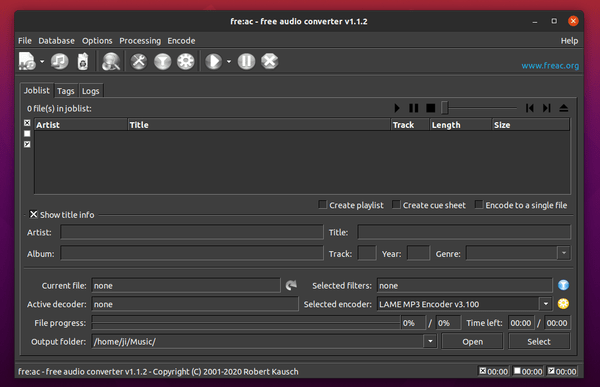
Task: Enable Create playlist checkbox
Action: (x=323, y=205)
